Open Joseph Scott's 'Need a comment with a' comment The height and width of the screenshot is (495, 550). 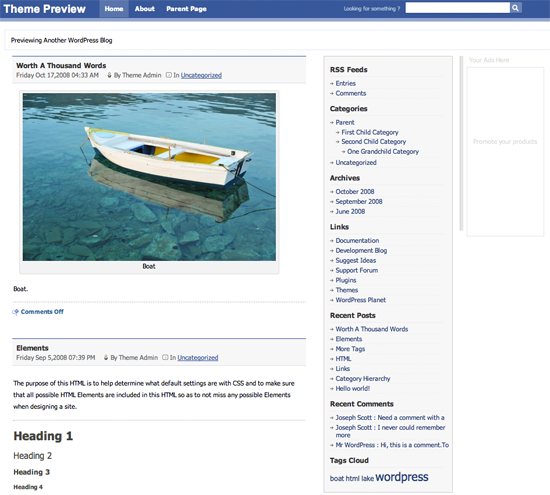[390, 417]
